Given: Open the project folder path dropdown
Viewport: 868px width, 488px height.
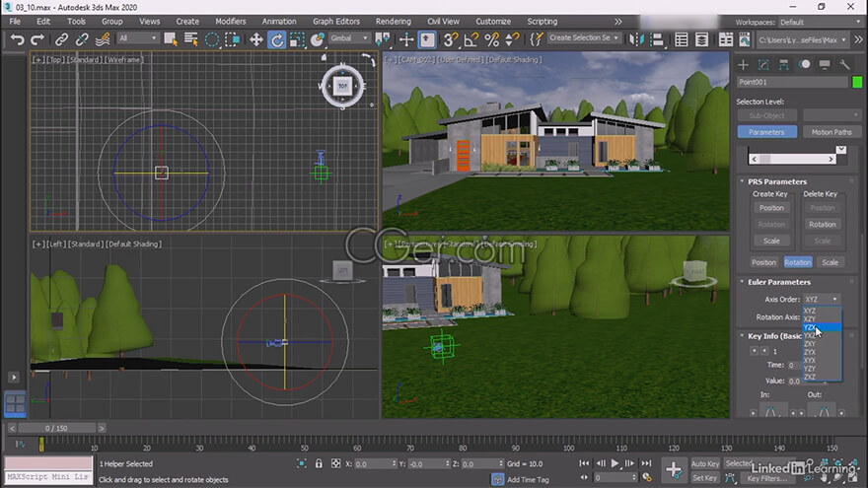Looking at the screenshot, I should (x=802, y=39).
